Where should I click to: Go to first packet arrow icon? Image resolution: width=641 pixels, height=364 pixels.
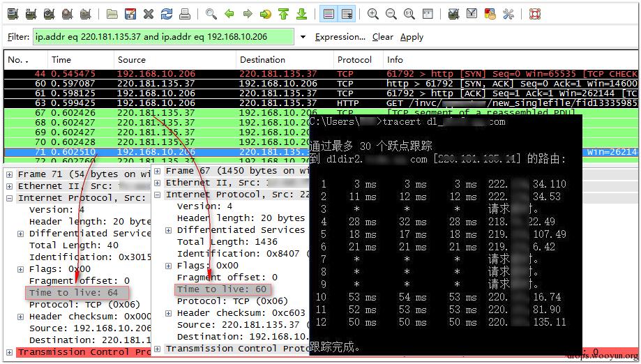tap(283, 15)
